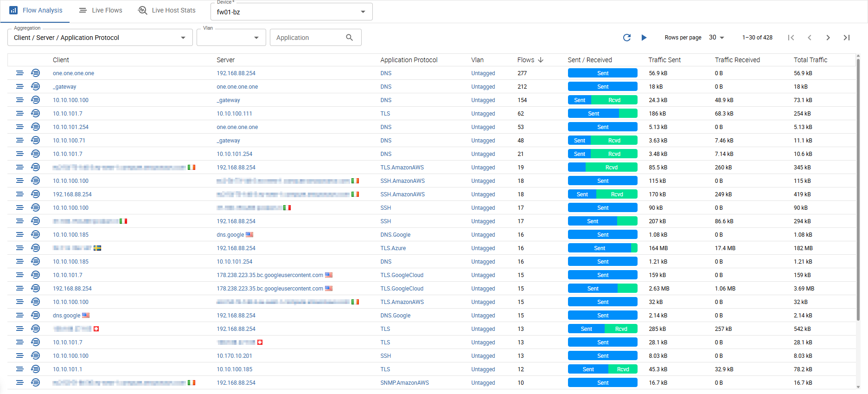The image size is (868, 394).
Task: Open flow details icon for one.one.one.one client
Action: click(x=36, y=73)
